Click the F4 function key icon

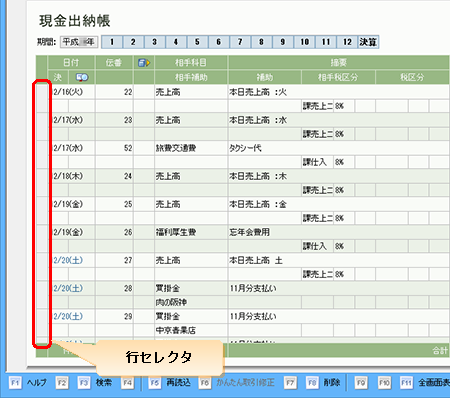pos(127,383)
